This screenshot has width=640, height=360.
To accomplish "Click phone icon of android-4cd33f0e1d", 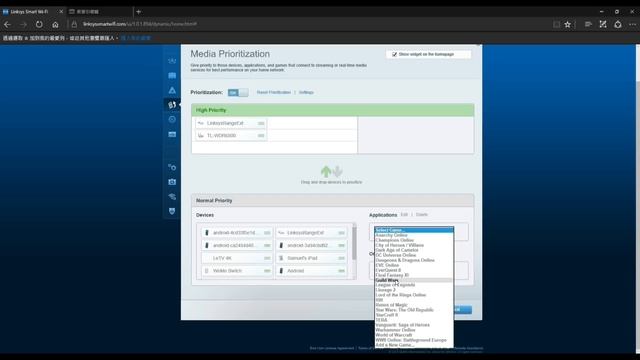I will point(207,233).
